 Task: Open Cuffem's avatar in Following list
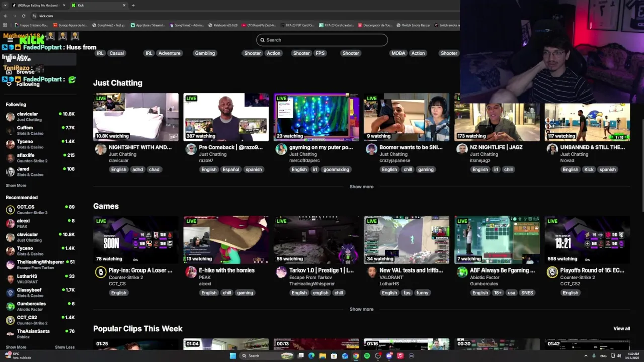[x=10, y=130]
